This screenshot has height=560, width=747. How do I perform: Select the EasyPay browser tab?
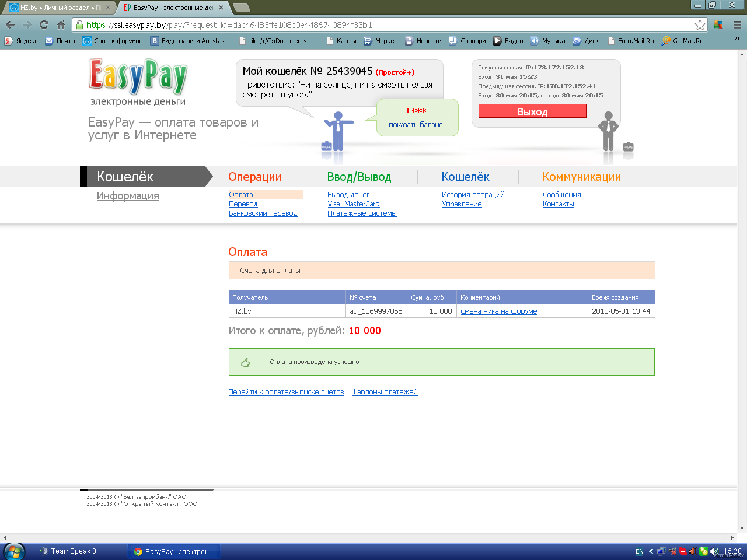tap(173, 8)
